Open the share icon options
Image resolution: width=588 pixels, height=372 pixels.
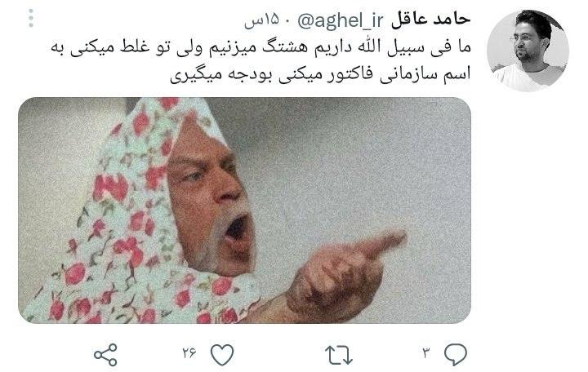105,354
